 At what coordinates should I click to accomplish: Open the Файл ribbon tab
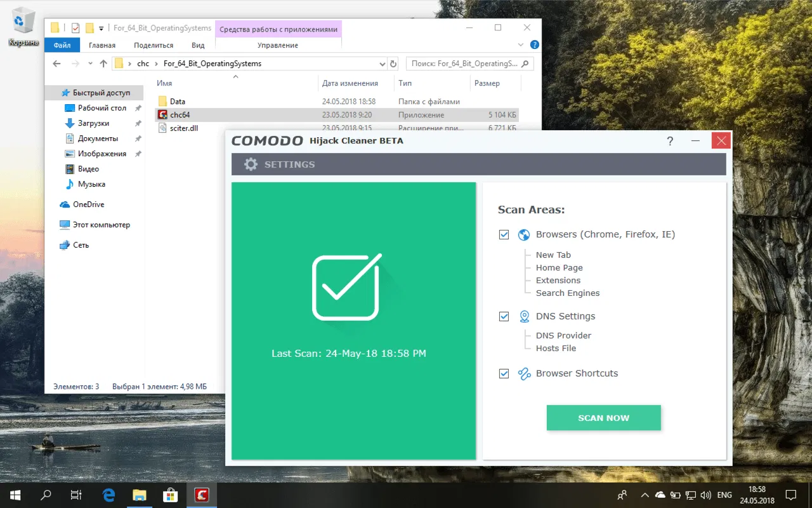[x=62, y=45]
